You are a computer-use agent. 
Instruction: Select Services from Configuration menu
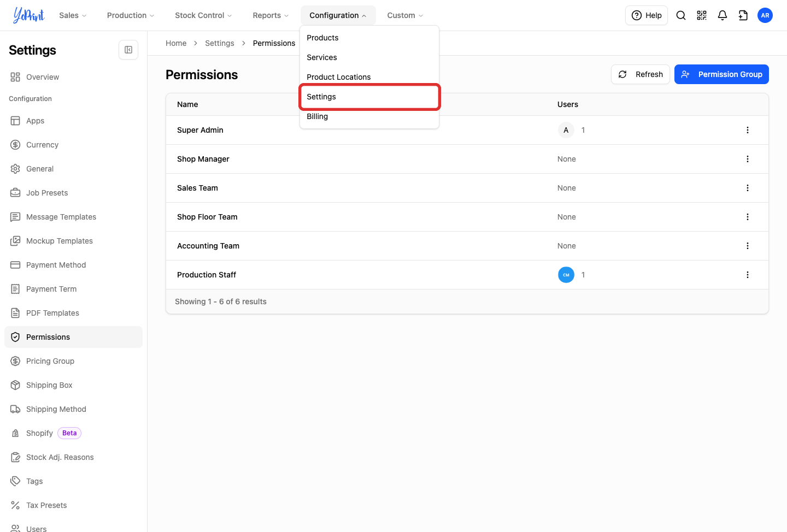tap(369, 57)
